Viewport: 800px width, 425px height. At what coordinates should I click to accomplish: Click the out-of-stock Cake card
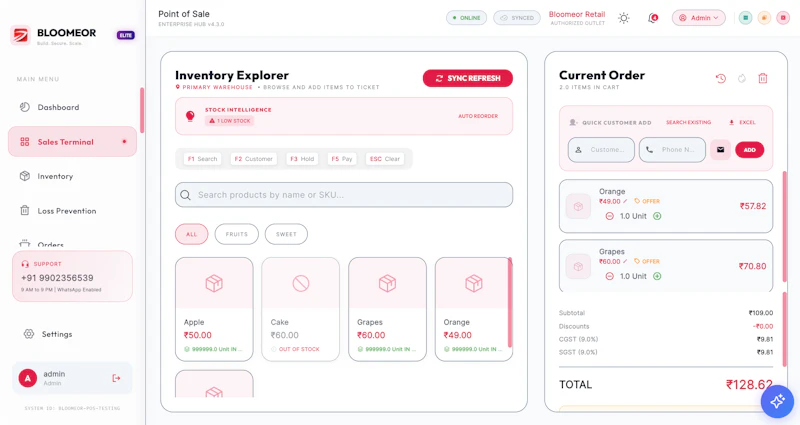[x=301, y=309]
